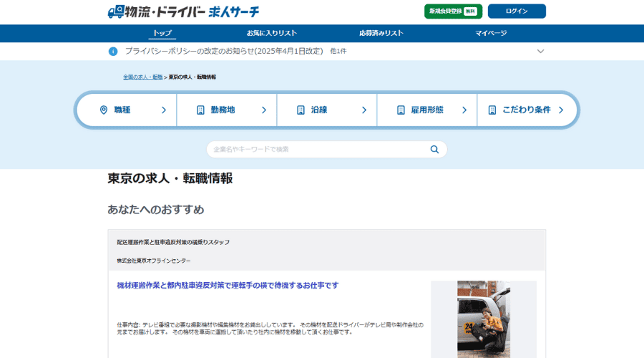This screenshot has width=644, height=358.
Task: Click the building icon beside 沿線
Action: [x=301, y=110]
